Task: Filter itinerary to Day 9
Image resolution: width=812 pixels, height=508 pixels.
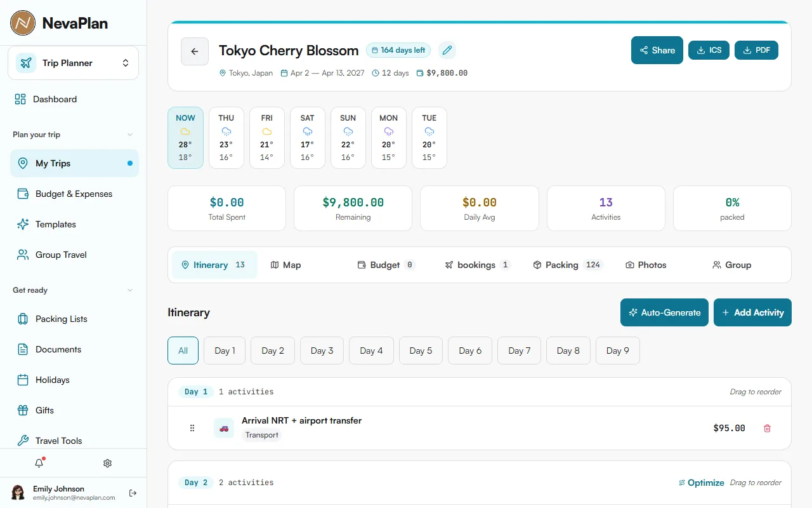Action: point(618,351)
